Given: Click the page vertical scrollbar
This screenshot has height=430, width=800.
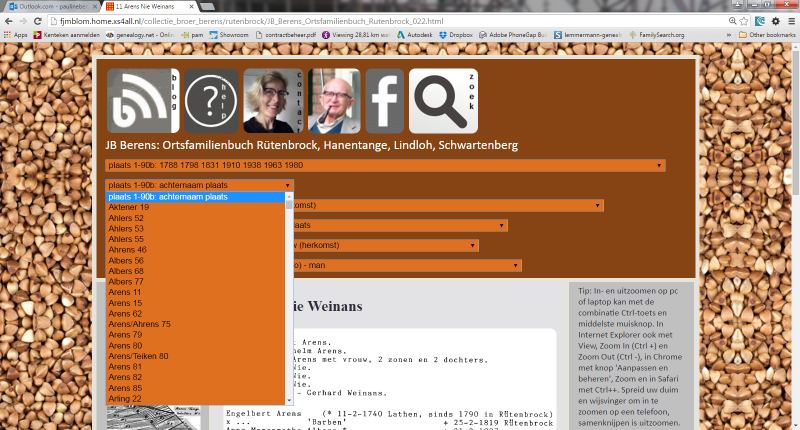Looking at the screenshot, I should click(x=796, y=122).
